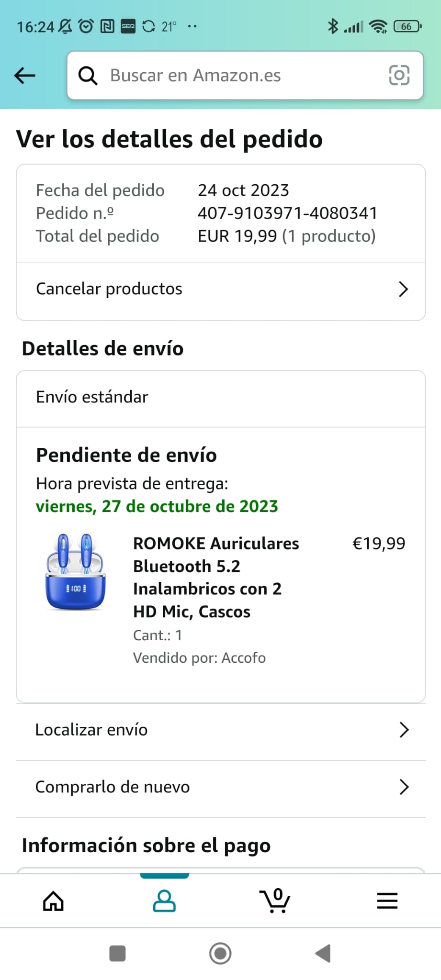Select Localizar envío option
The height and width of the screenshot is (980, 441).
[91, 730]
